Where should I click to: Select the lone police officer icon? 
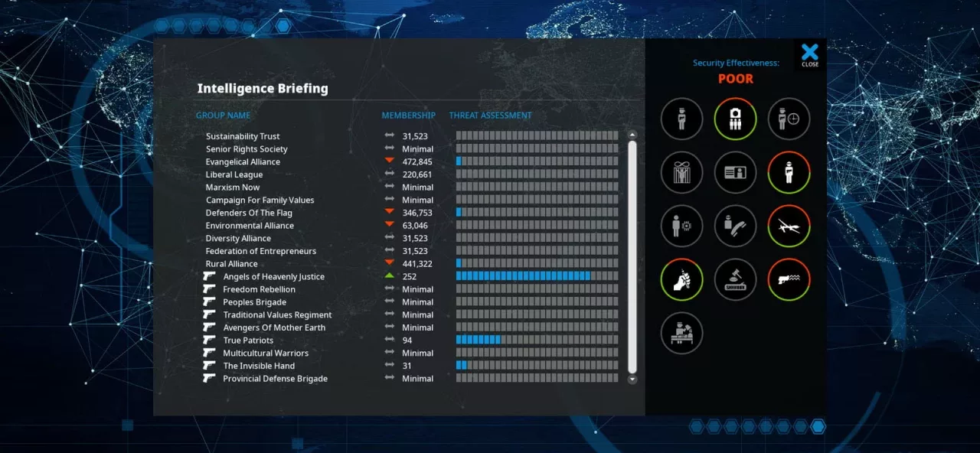coord(681,119)
